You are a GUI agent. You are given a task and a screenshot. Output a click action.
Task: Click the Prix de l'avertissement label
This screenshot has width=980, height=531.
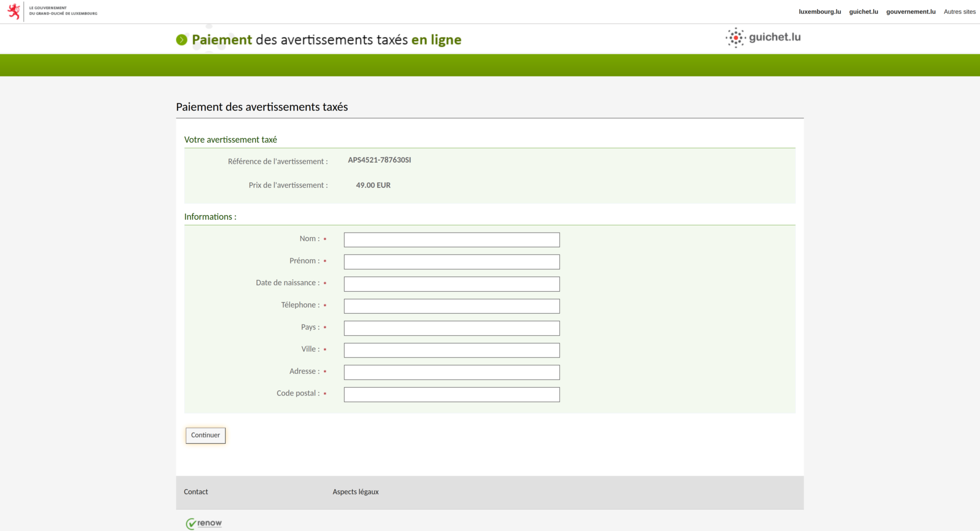[x=288, y=185]
